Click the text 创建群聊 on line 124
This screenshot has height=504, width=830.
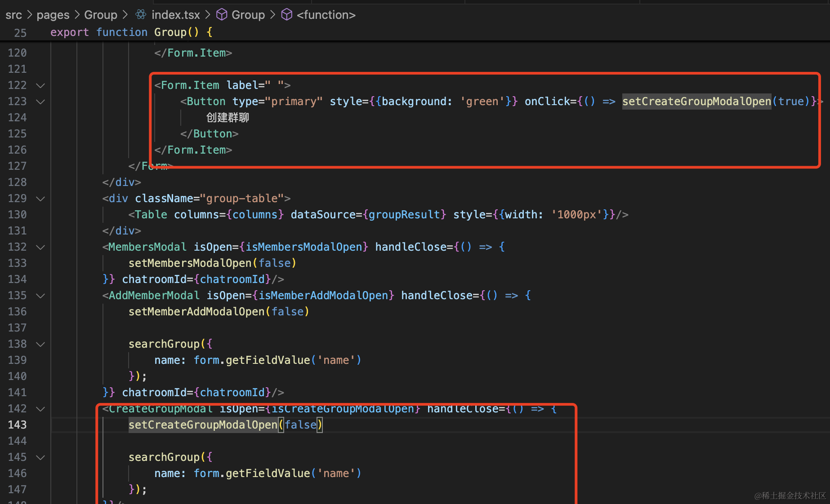(x=228, y=118)
